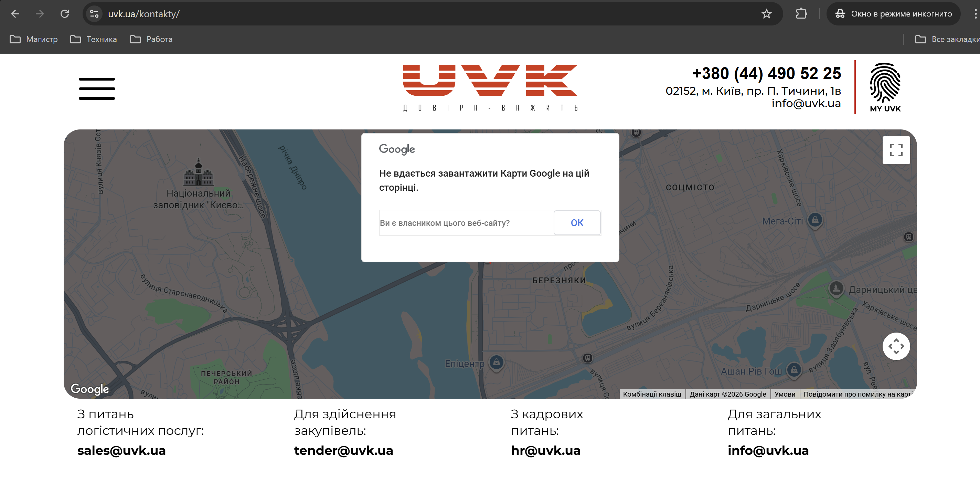
Task: Open the MY UVK fingerprint login
Action: point(885,87)
